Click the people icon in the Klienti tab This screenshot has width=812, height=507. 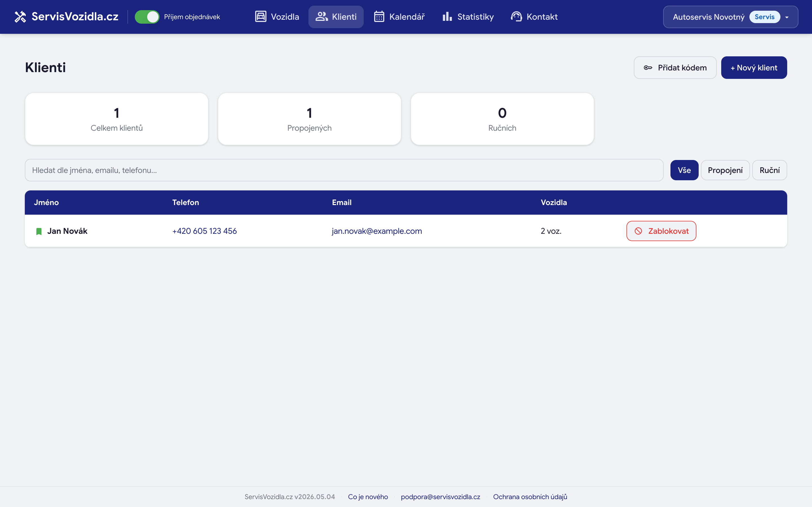coord(321,17)
